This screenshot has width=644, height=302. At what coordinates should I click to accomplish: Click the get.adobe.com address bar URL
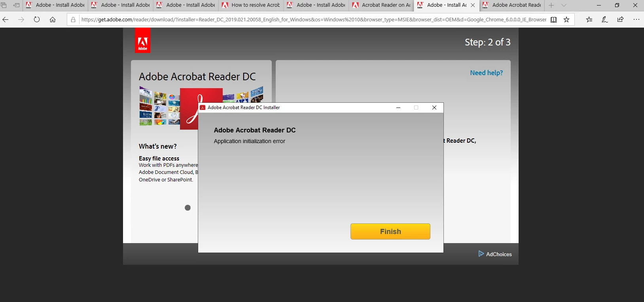click(x=314, y=19)
